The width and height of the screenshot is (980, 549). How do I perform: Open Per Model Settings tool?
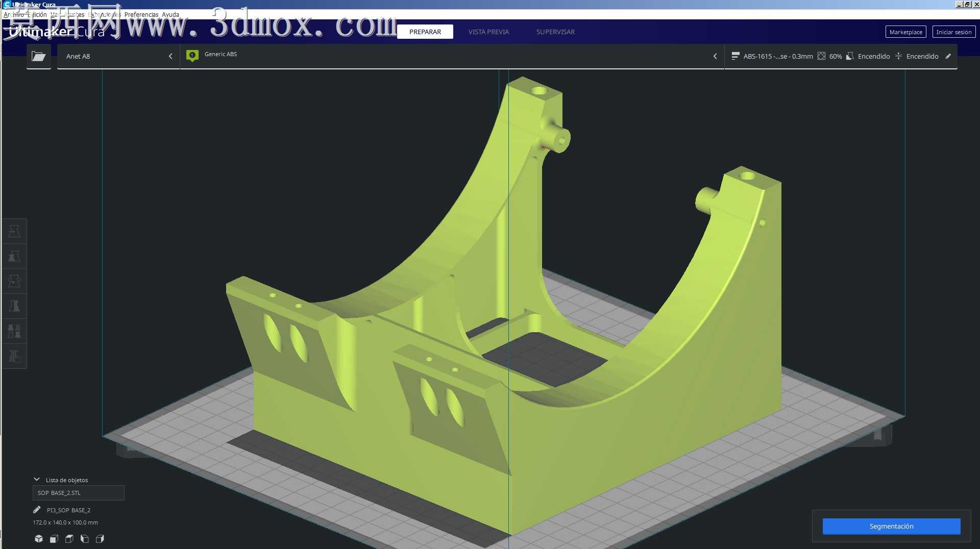click(x=14, y=331)
